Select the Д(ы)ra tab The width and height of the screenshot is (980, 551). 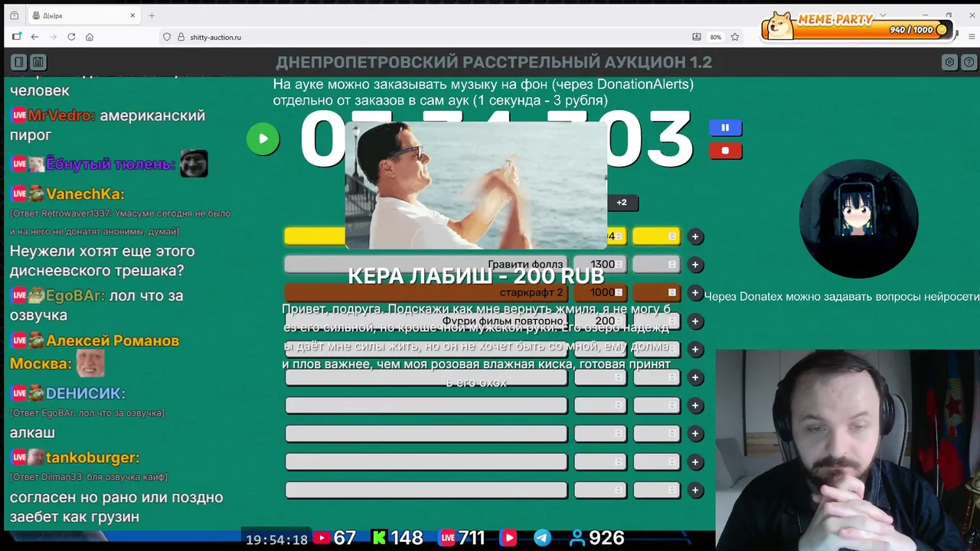tap(84, 15)
